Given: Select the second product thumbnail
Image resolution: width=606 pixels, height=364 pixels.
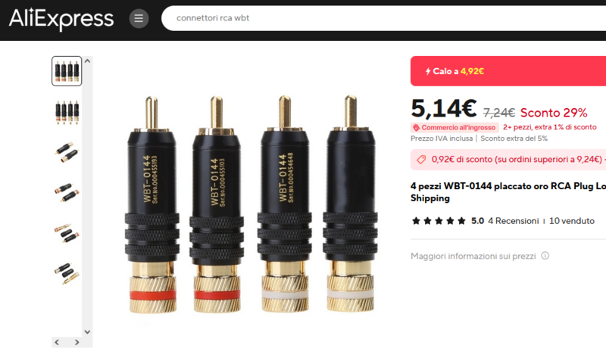Looking at the screenshot, I should (67, 112).
